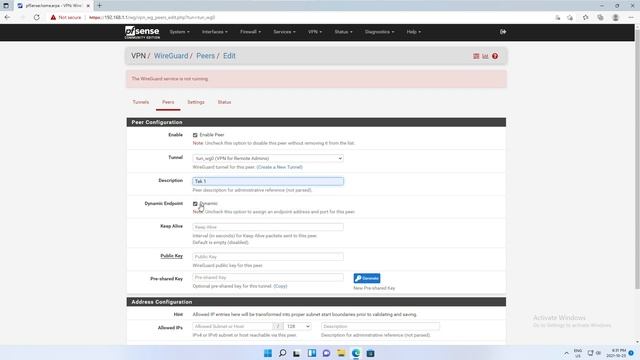The width and height of the screenshot is (640, 360).
Task: Click the Public Key input field
Action: (x=268, y=257)
